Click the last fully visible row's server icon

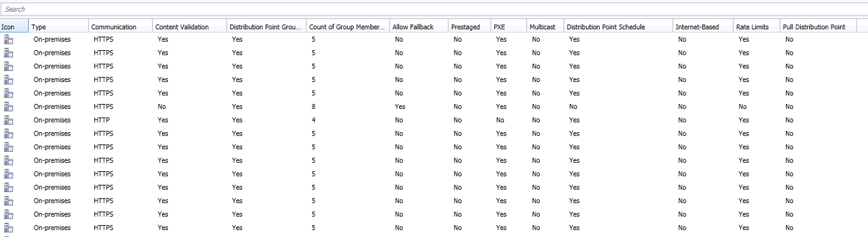coord(8,227)
